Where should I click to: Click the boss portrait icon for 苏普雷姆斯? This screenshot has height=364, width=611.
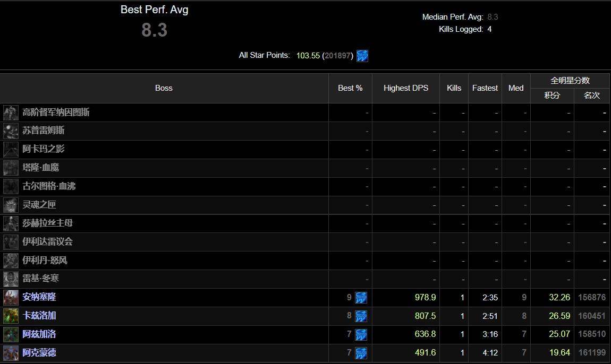pyautogui.click(x=11, y=131)
